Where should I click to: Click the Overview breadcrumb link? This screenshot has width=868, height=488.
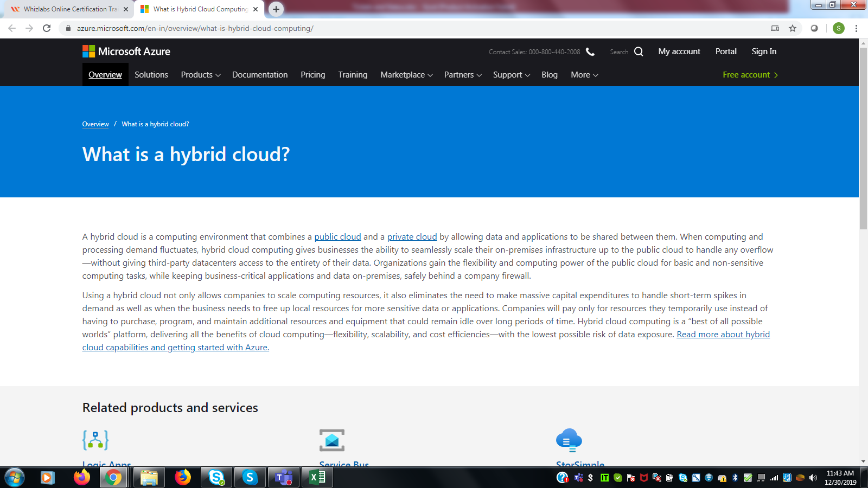(x=95, y=124)
